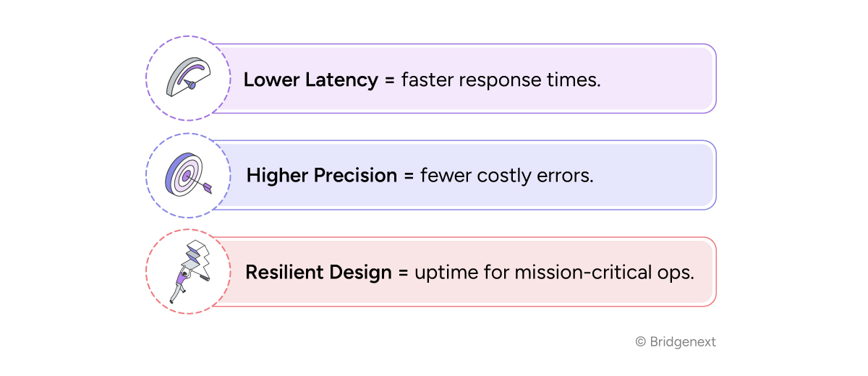The width and height of the screenshot is (868, 376).
Task: Click the equals sign after "Higher Precision"
Action: (x=409, y=176)
